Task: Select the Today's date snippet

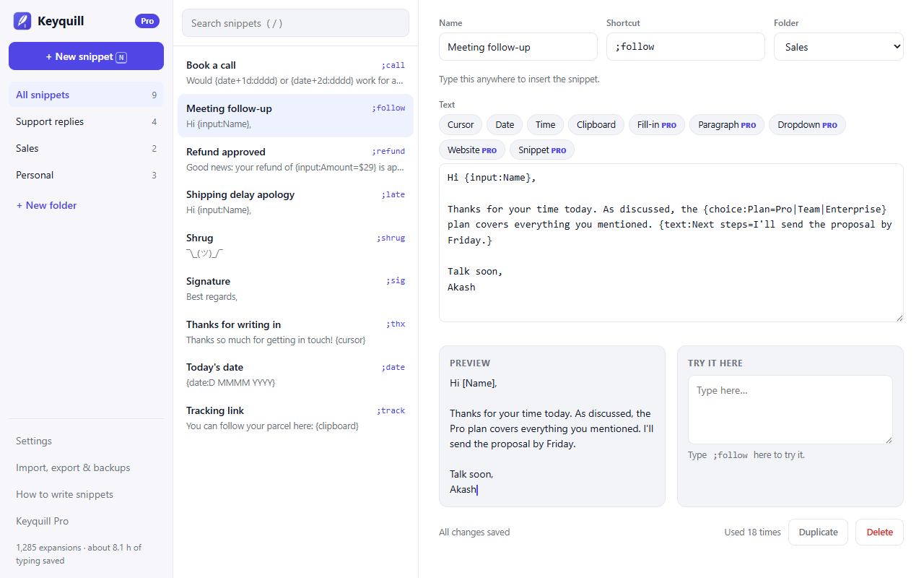Action: (295, 374)
